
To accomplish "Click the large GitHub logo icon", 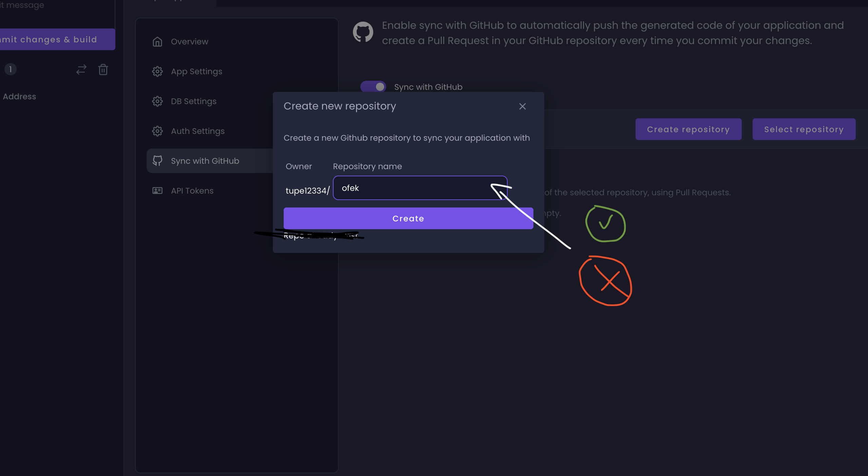I will coord(363,32).
